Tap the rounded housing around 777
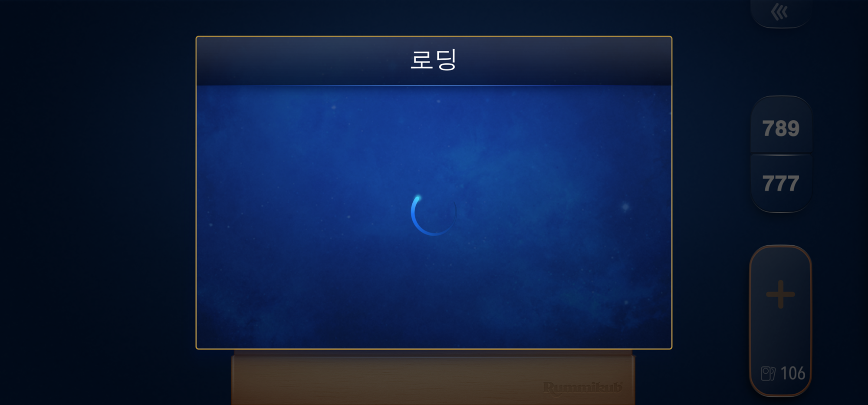Viewport: 868px width, 405px height. (x=781, y=183)
